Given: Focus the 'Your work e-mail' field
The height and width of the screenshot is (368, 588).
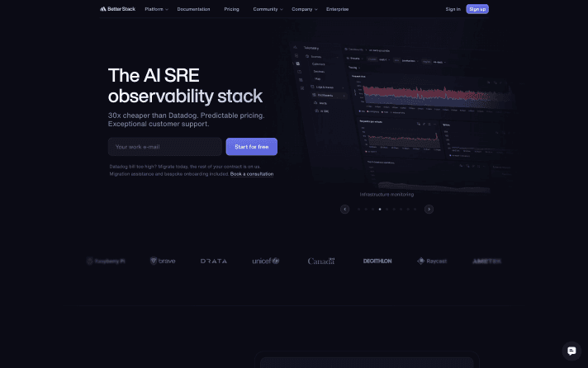Looking at the screenshot, I should point(165,147).
